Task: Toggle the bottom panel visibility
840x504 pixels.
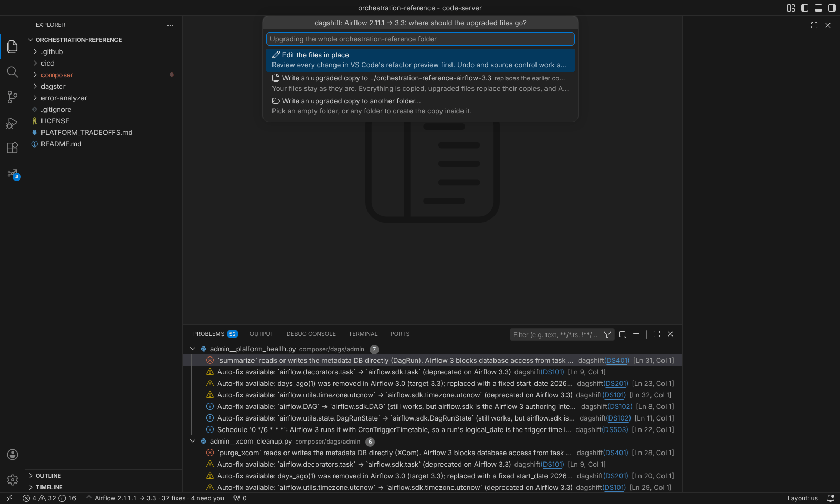Action: (818, 8)
